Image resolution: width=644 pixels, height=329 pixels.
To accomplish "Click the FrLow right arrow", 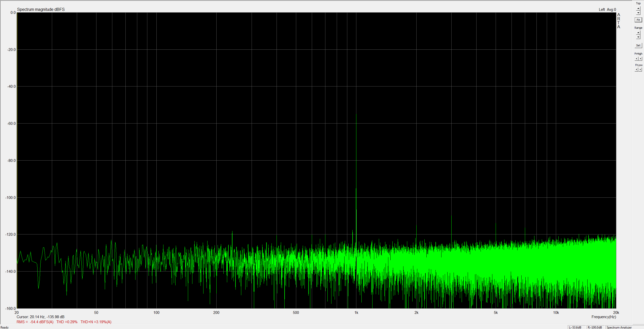I will pos(640,70).
